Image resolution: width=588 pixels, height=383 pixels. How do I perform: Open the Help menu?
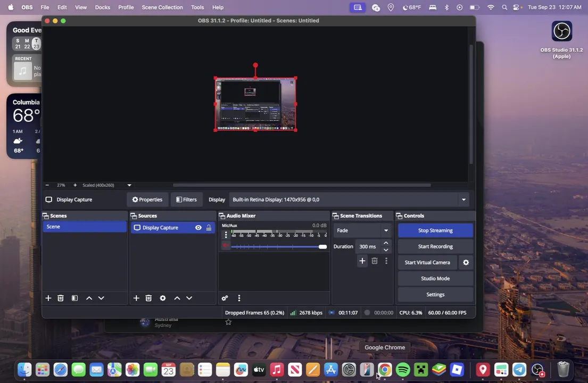218,7
